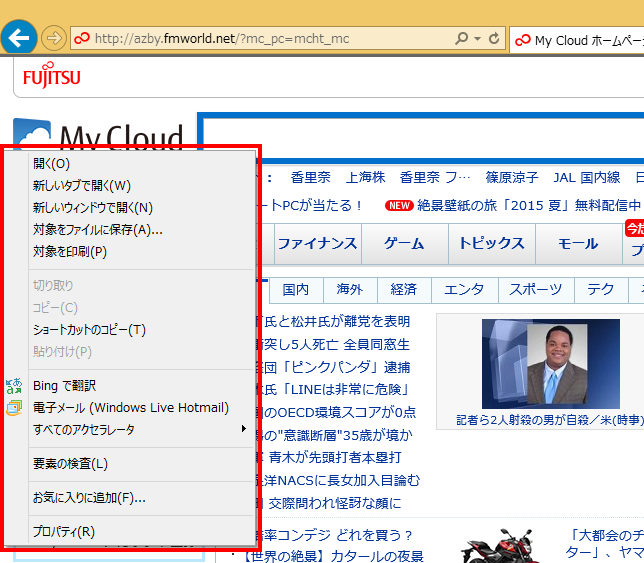Click the Forward arrow navigation button
Viewport: 644px width, 563px height.
(x=54, y=39)
